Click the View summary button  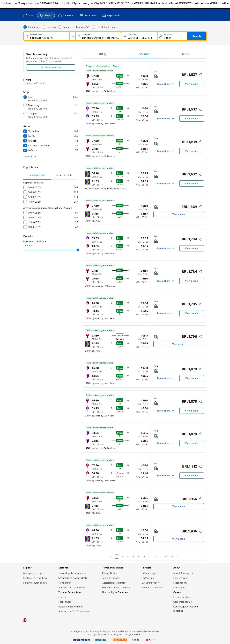(x=51, y=67)
